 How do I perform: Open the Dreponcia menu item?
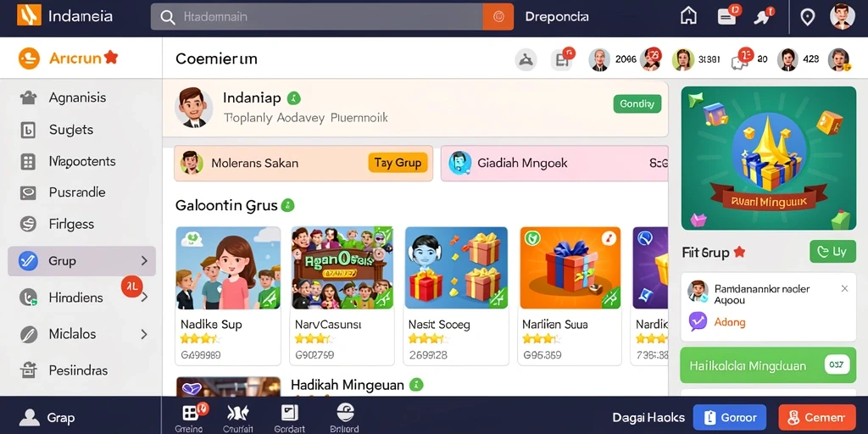[556, 17]
